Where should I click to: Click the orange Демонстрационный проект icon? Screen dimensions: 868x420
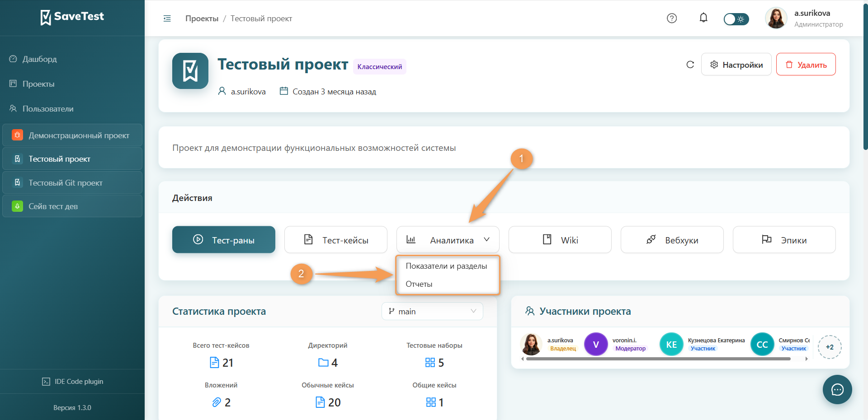17,135
